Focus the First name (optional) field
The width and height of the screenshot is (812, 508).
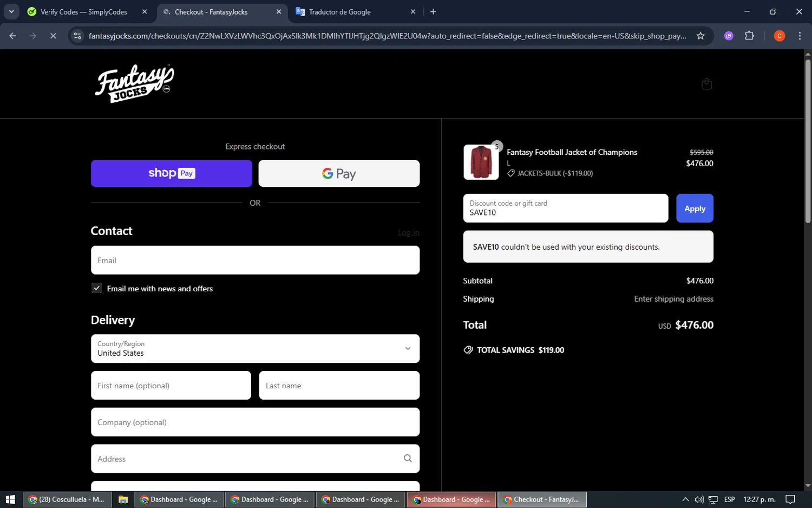(171, 385)
